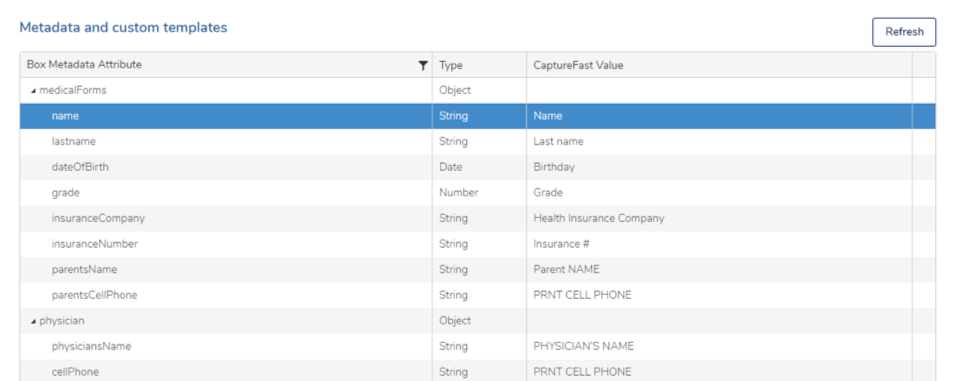
Task: Select the lastname attribute row
Action: pos(478,142)
